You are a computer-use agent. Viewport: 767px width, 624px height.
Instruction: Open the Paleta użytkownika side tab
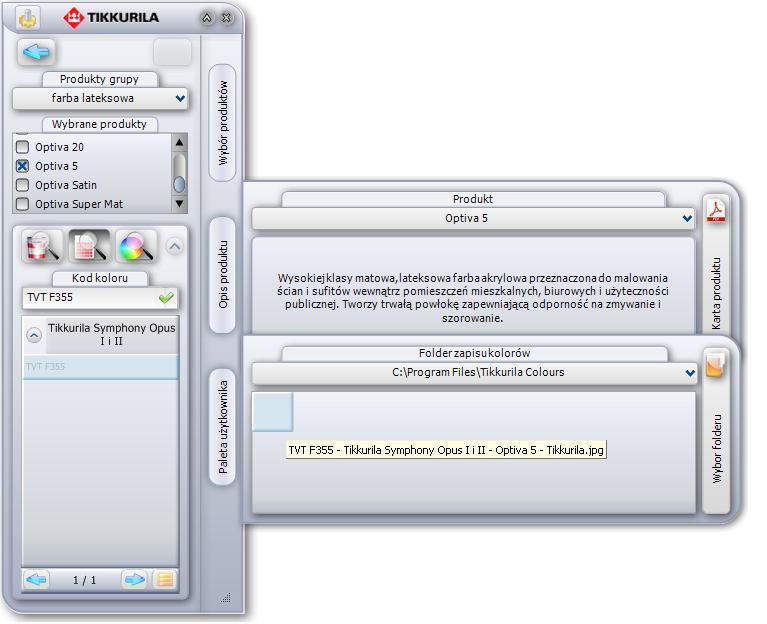click(223, 427)
